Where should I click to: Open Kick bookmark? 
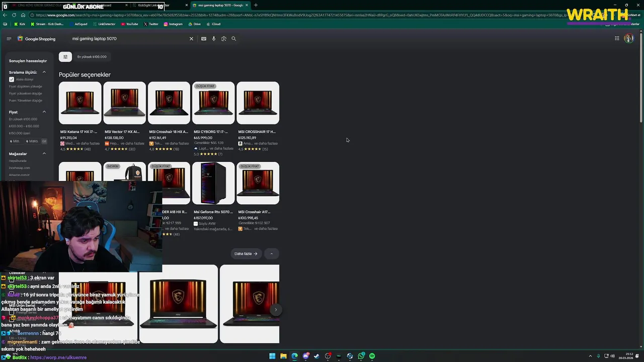tap(20, 24)
